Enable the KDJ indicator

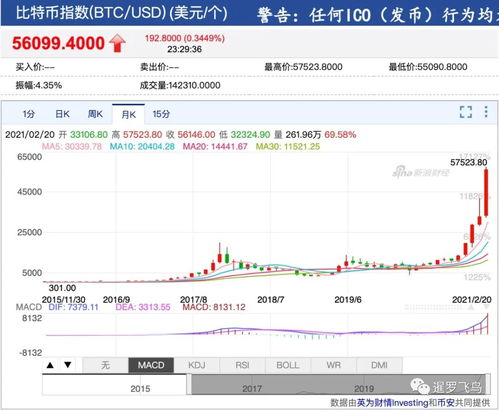click(197, 365)
